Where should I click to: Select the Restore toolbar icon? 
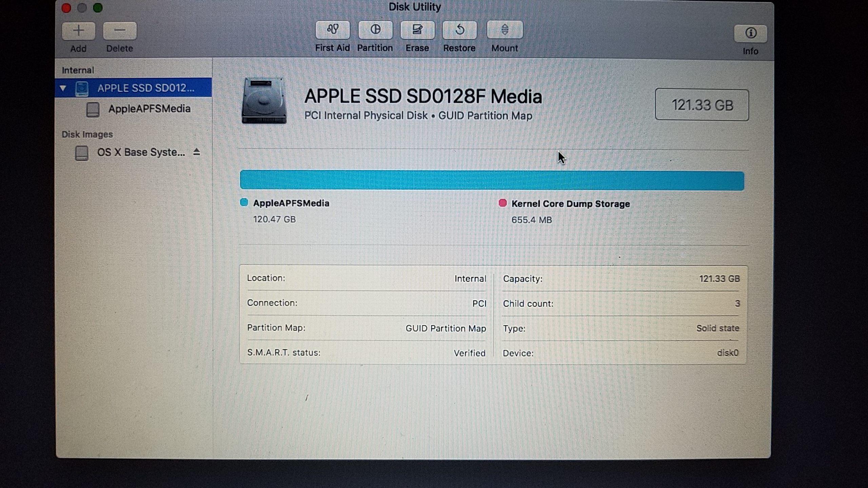(x=459, y=30)
